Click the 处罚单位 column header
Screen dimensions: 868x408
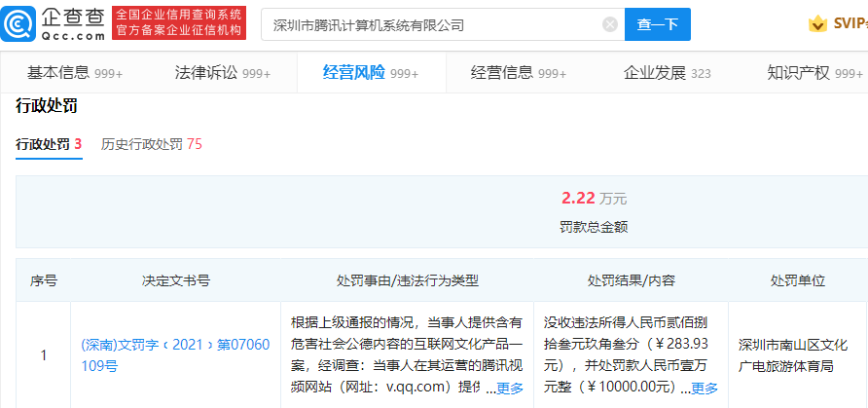[x=798, y=280]
